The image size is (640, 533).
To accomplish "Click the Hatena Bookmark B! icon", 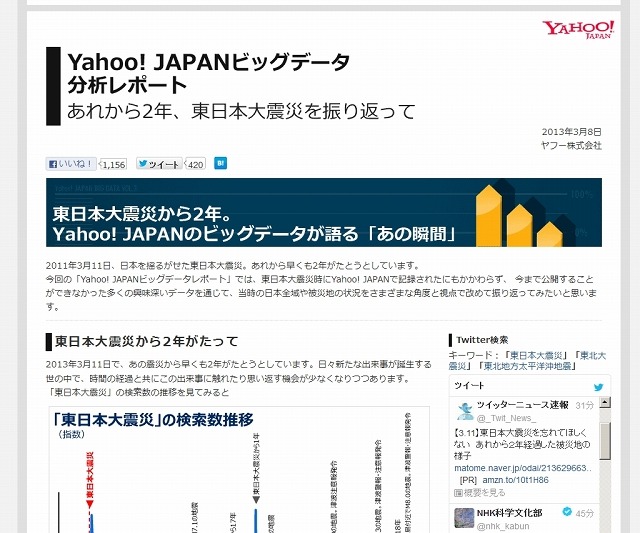I will 220,164.
